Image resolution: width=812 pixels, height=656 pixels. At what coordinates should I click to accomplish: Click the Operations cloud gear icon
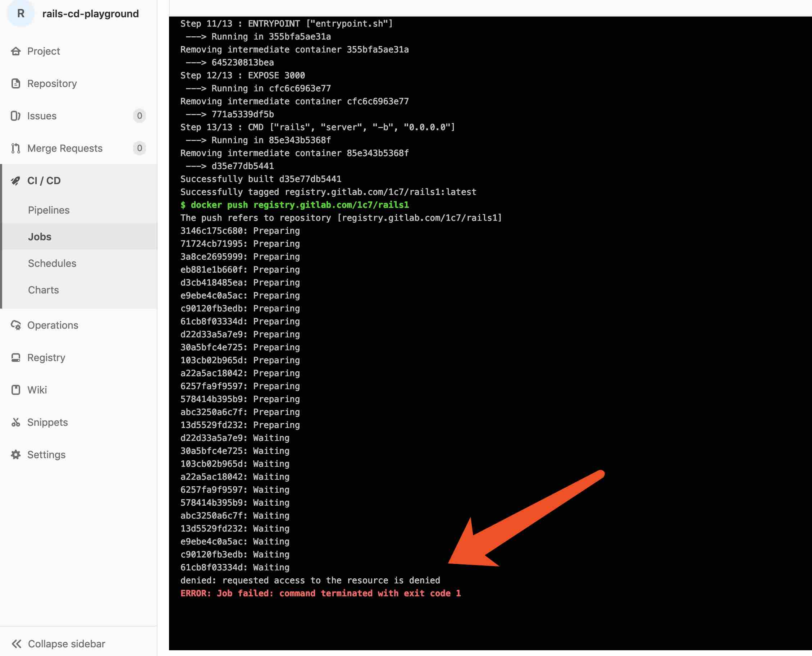15,325
